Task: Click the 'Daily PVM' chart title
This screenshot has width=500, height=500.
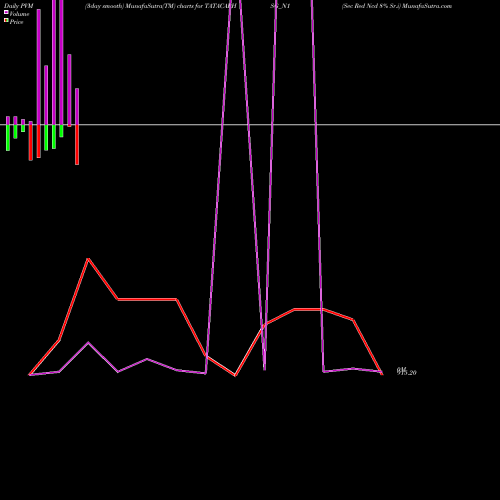Action: [19, 6]
